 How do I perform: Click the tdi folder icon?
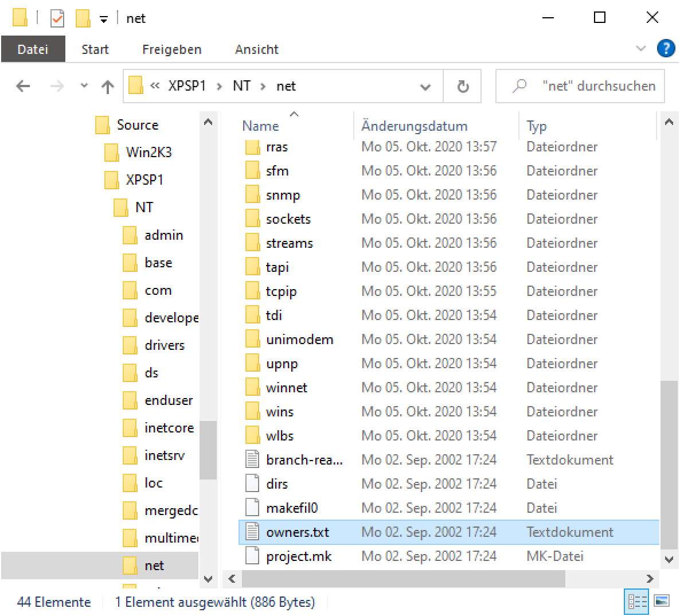tap(252, 315)
